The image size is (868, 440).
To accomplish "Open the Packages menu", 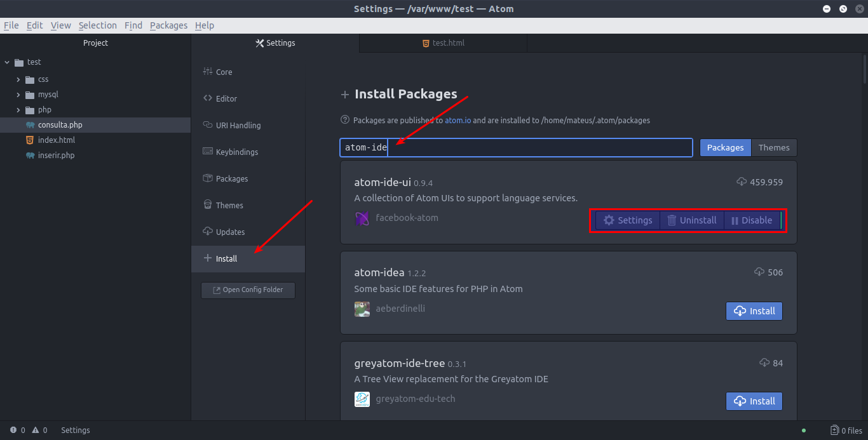I will (x=168, y=25).
